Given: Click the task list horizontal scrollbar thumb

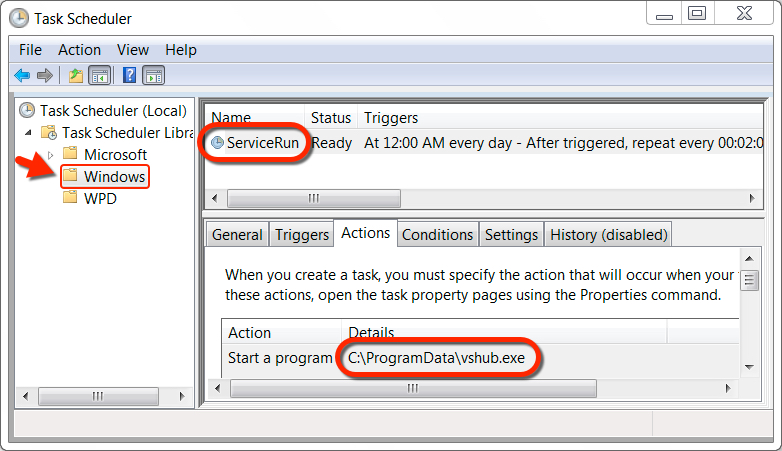Looking at the screenshot, I should (x=314, y=199).
